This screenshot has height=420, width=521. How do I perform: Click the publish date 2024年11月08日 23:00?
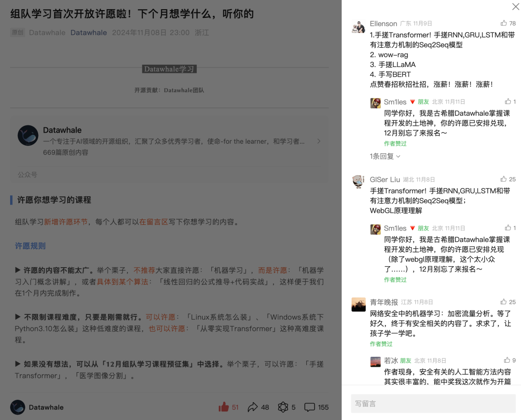coord(151,32)
